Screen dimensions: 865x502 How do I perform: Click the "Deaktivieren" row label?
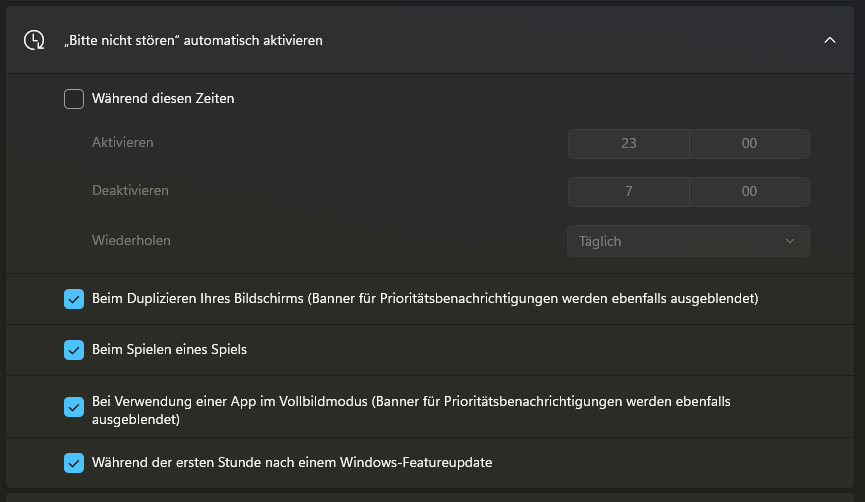(130, 190)
